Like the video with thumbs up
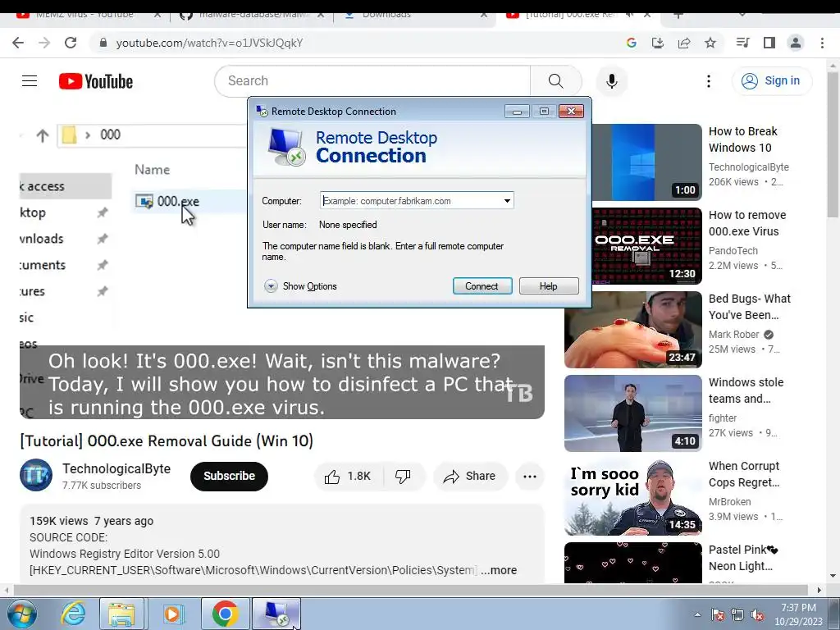The height and width of the screenshot is (630, 840). coord(348,477)
